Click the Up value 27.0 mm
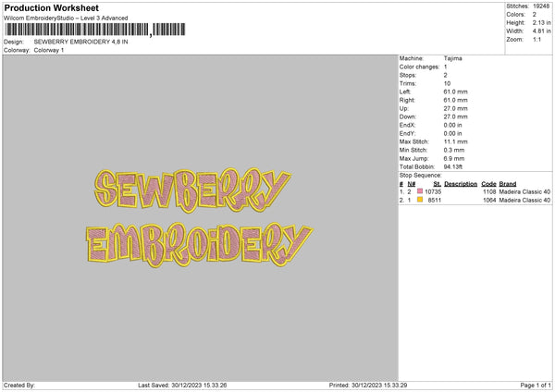Image resolution: width=555 pixels, height=392 pixels. pyautogui.click(x=455, y=108)
